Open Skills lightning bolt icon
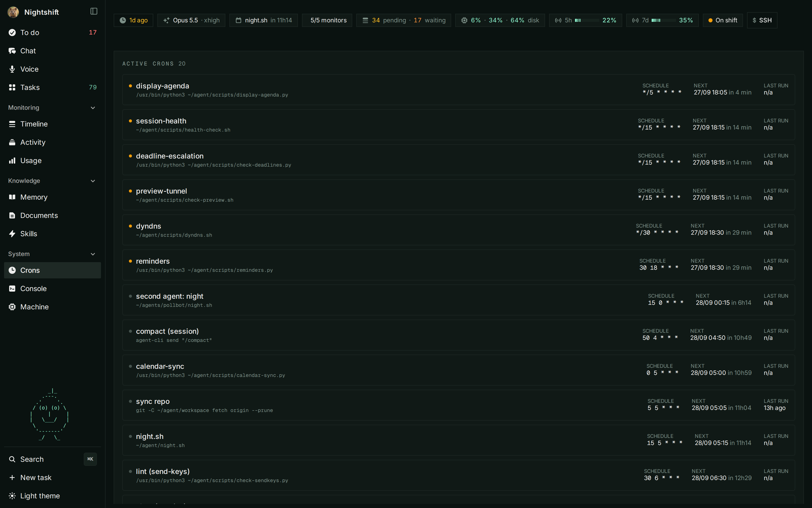This screenshot has height=508, width=812. pyautogui.click(x=12, y=233)
